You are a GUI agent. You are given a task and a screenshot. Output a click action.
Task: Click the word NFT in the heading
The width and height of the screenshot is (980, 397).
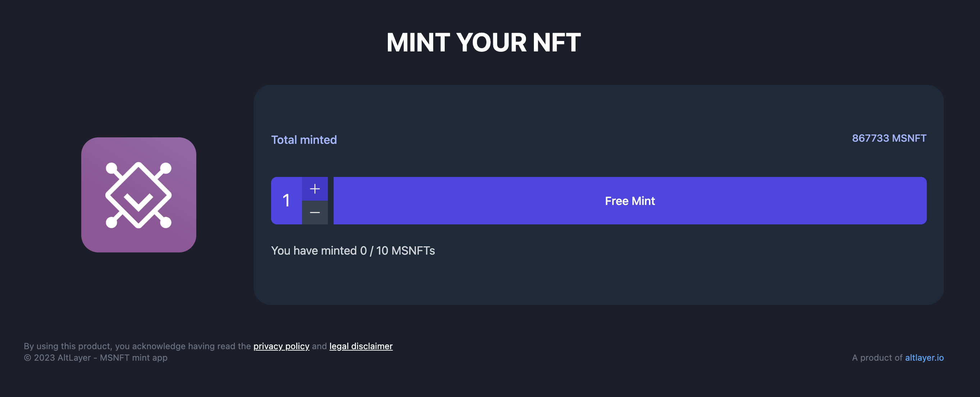point(557,42)
